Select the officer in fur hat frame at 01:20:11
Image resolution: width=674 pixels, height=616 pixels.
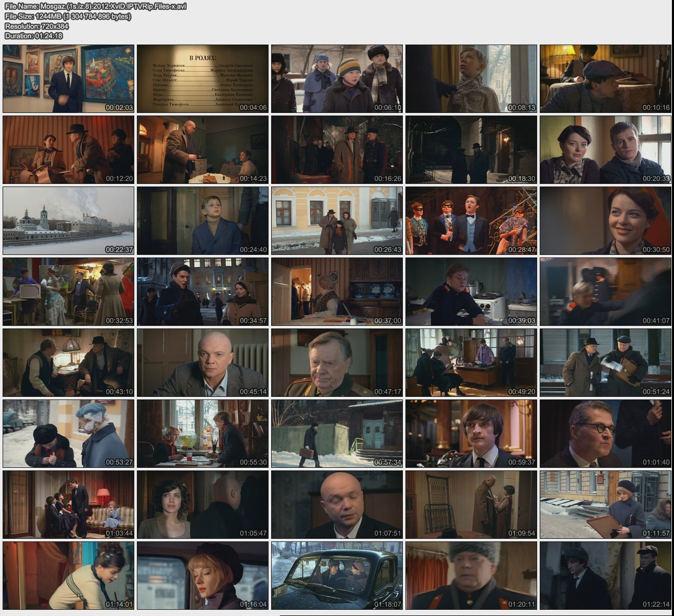coord(471,576)
